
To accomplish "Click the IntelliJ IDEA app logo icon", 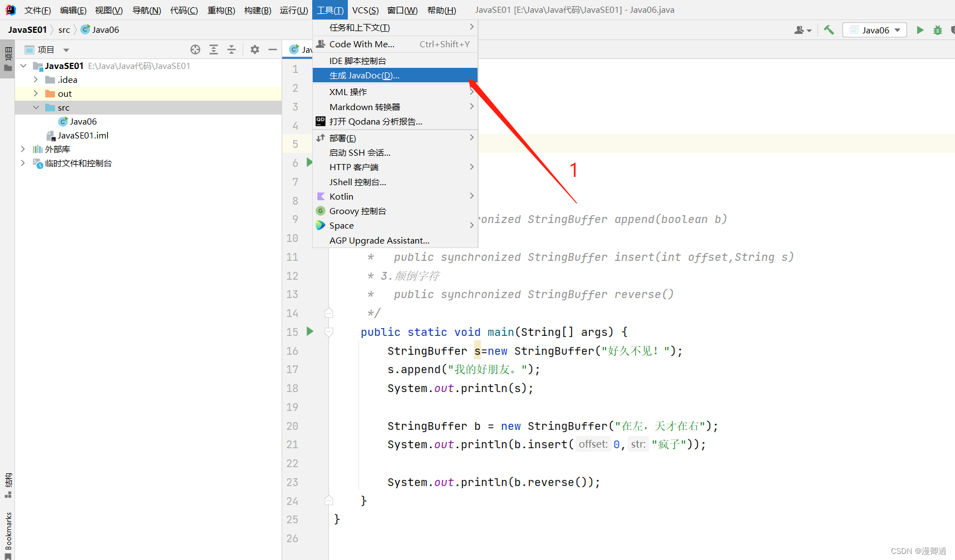I will point(10,10).
